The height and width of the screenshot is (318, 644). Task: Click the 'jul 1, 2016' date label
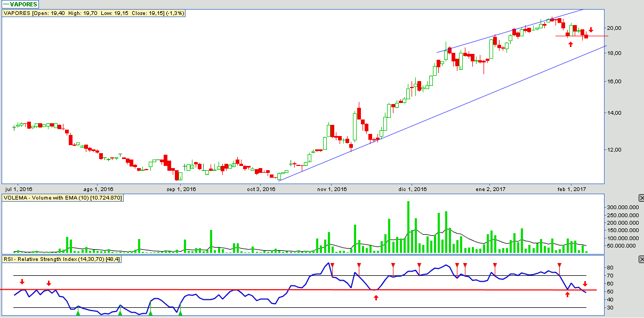click(19, 189)
